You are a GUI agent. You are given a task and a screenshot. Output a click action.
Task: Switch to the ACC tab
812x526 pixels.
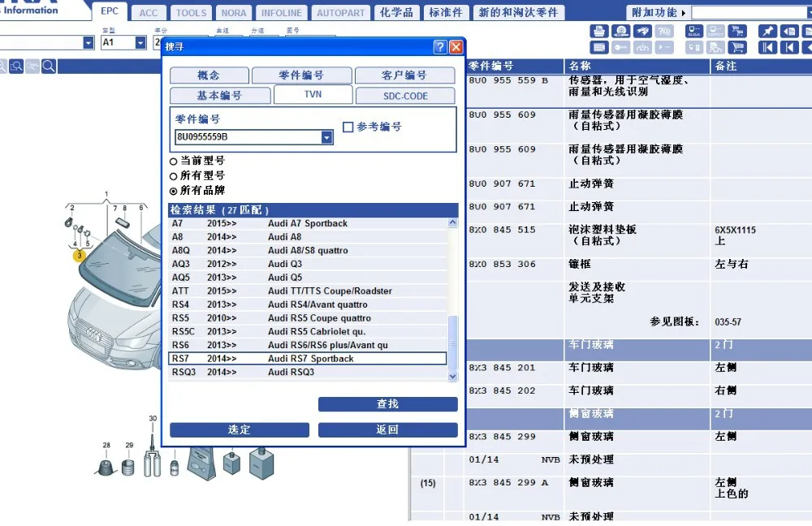pyautogui.click(x=149, y=13)
